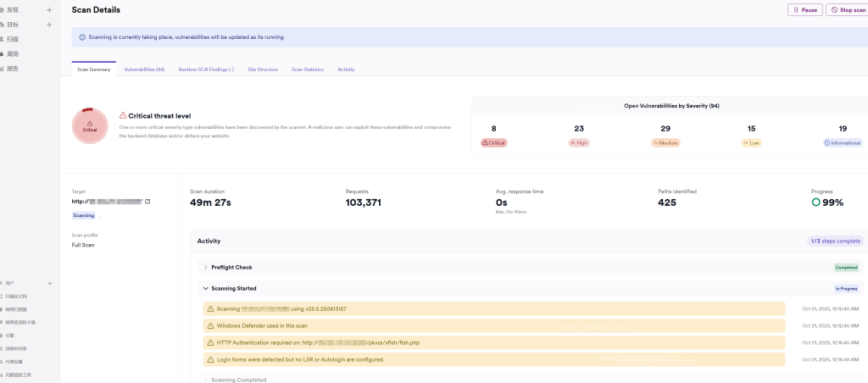Click the Stop scan button

tap(847, 10)
